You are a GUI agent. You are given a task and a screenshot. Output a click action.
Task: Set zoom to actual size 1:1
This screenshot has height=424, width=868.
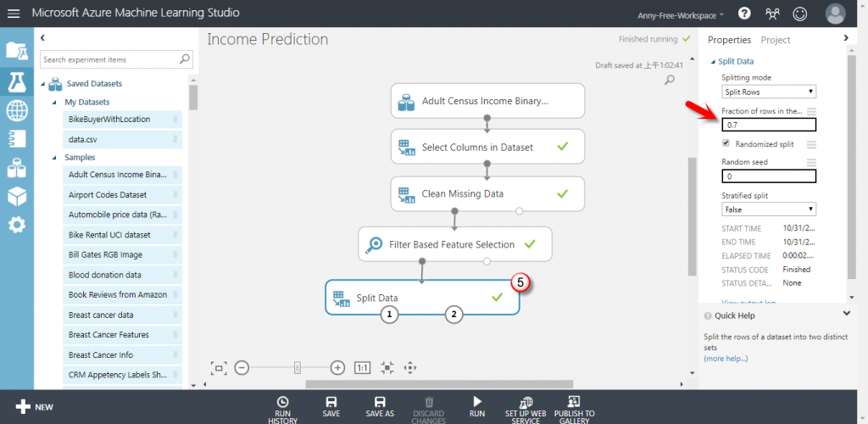(x=363, y=367)
